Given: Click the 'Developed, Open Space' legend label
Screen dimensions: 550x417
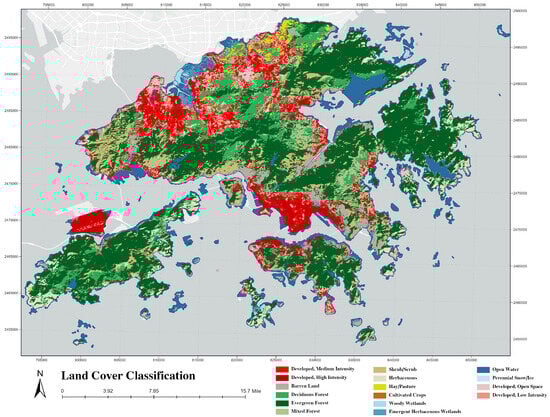Looking at the screenshot, I should pos(517,386).
